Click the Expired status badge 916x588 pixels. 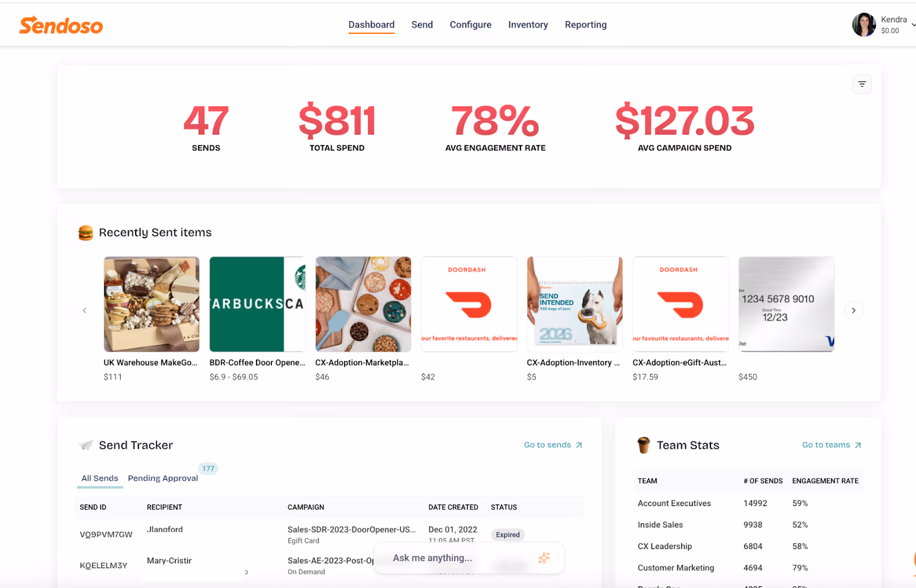coord(508,535)
